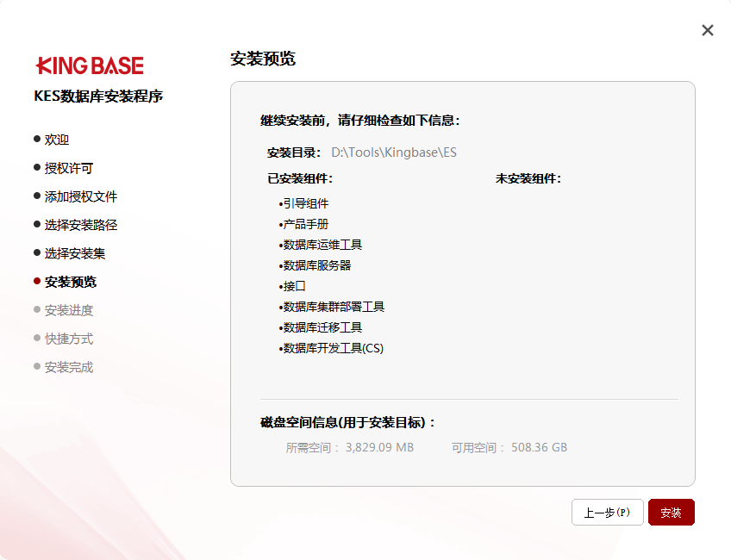Viewport: 731px width, 560px height.
Task: Click the bullet icon beside 选择安装集
Action: tap(37, 252)
